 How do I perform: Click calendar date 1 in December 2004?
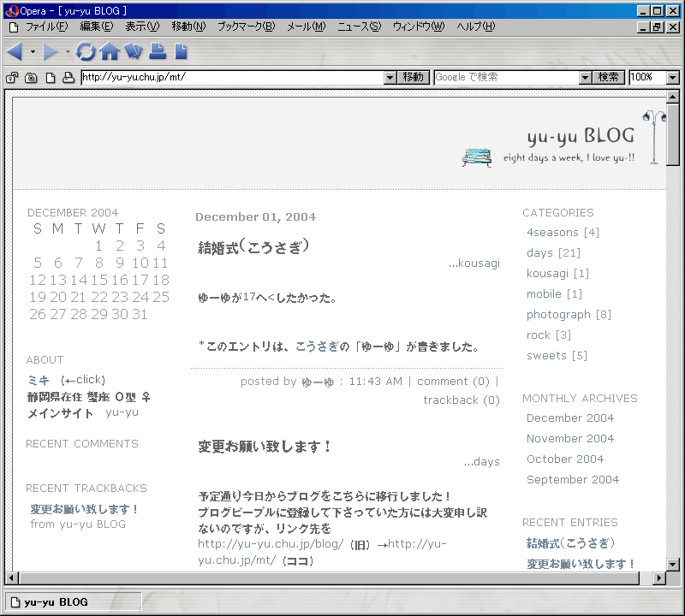(99, 246)
